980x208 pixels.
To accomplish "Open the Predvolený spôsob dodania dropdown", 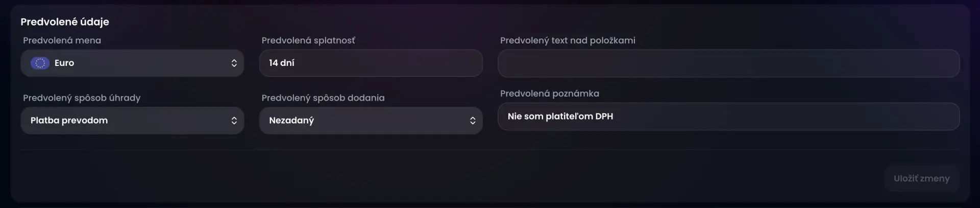I will point(371,121).
